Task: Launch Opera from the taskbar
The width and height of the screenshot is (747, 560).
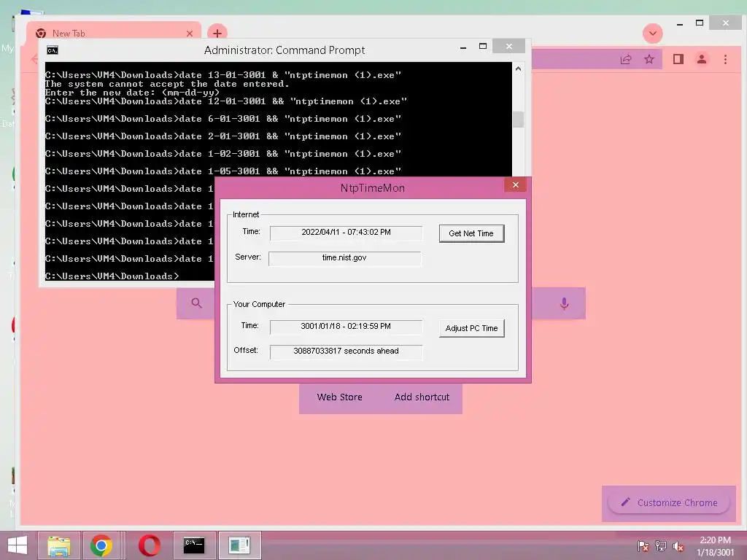Action: click(149, 545)
